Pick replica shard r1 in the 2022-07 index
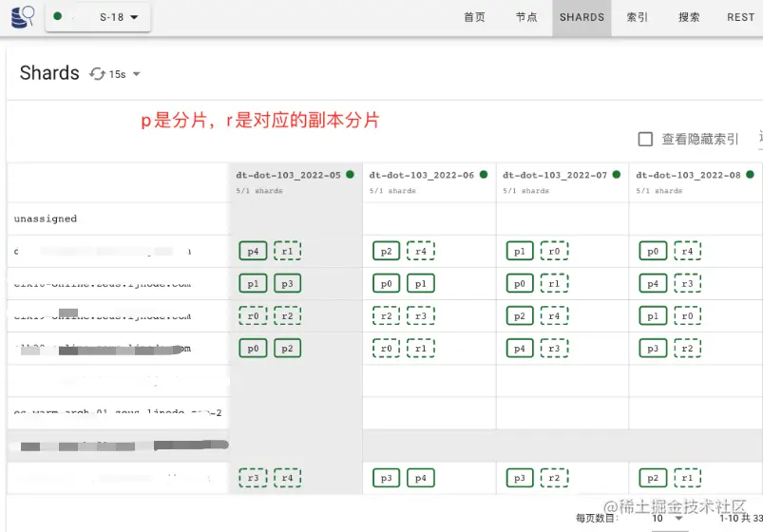The image size is (763, 532). (554, 284)
